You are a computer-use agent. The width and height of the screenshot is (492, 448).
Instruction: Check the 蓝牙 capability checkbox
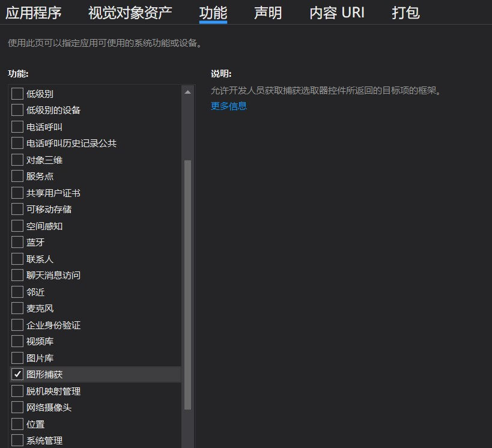[x=17, y=242]
